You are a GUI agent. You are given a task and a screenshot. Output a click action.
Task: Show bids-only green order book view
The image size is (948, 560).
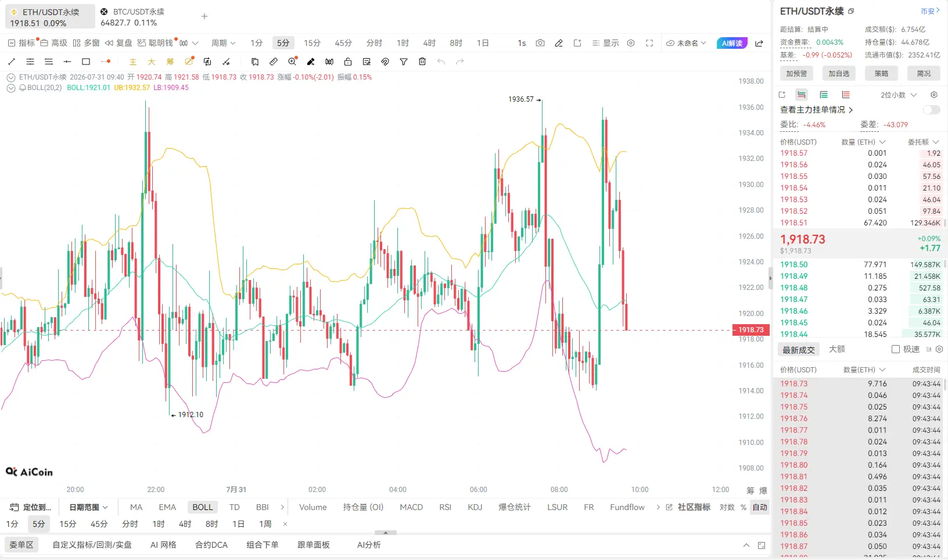(x=824, y=95)
